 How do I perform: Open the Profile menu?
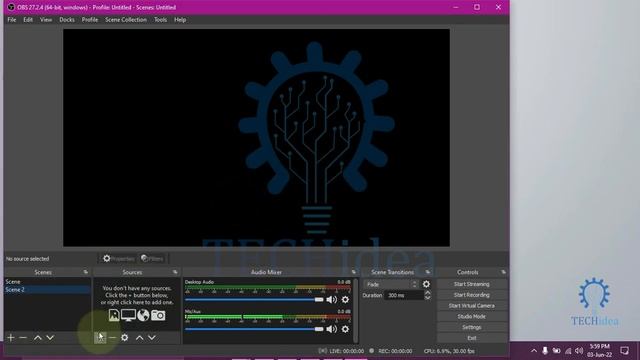coord(90,20)
